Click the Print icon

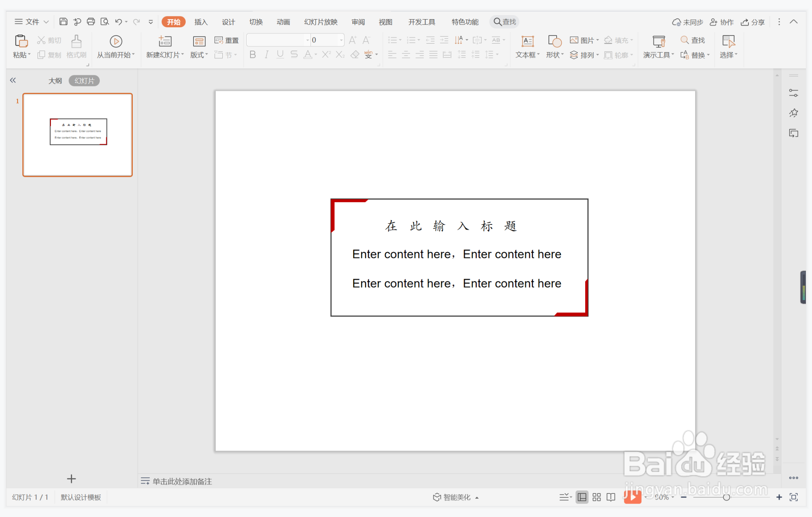[91, 22]
